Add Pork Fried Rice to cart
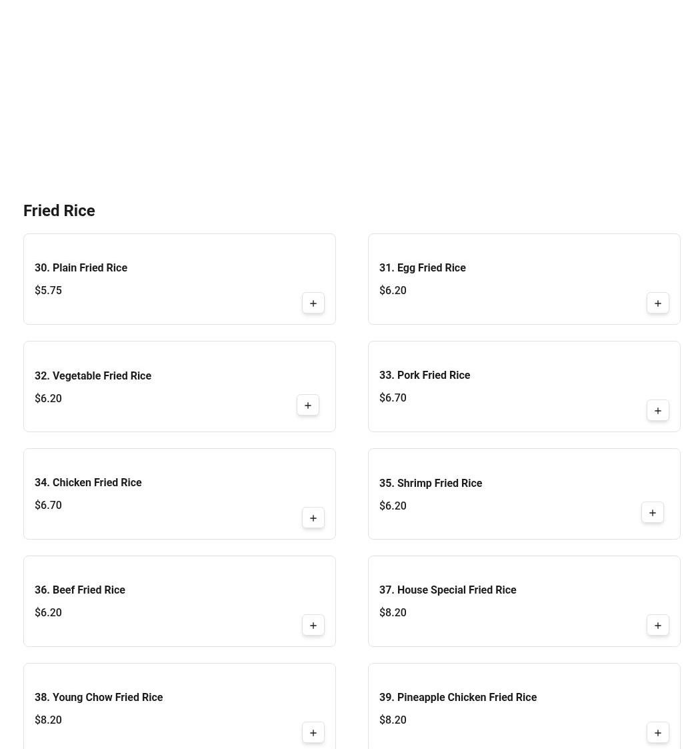Screen dimensions: 700x749 [657, 411]
